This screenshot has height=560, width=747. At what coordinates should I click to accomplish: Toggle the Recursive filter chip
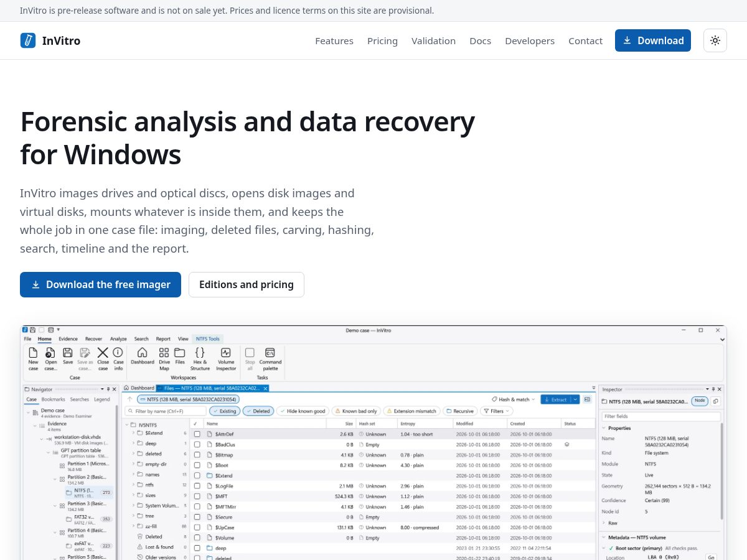tap(460, 411)
